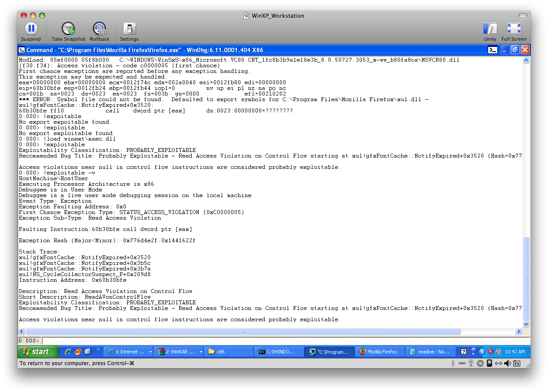Click 'Exception Sub-Type: Read Access Violation' text
Image resolution: width=548 pixels, height=392 pixels.
(x=90, y=218)
